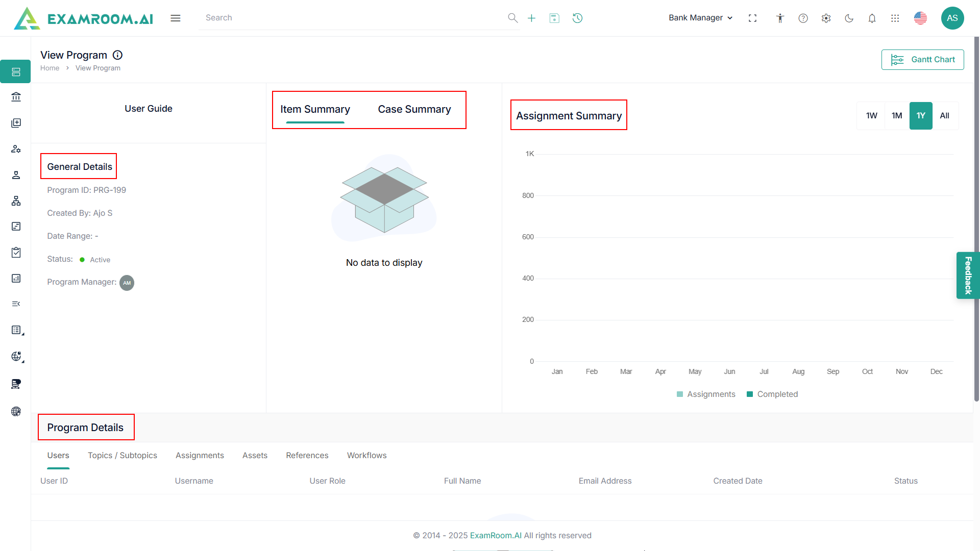This screenshot has width=980, height=551.
Task: Click the history clock icon in top bar
Action: pos(577,18)
